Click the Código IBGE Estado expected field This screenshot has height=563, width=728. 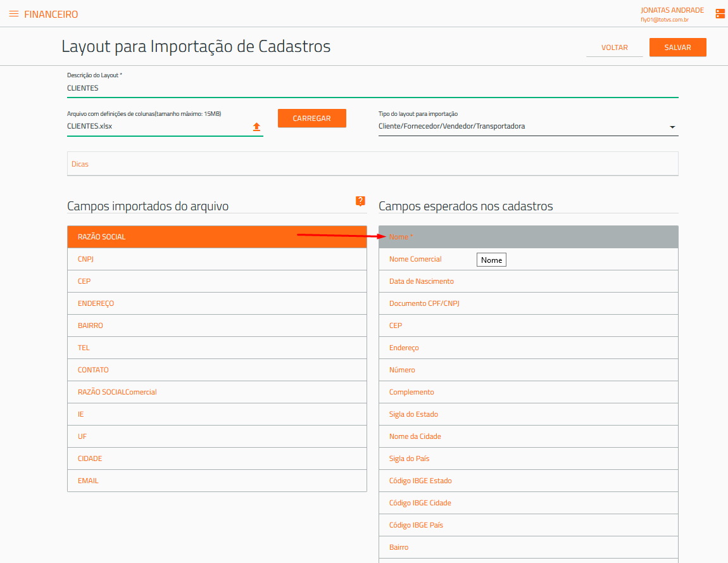(529, 481)
